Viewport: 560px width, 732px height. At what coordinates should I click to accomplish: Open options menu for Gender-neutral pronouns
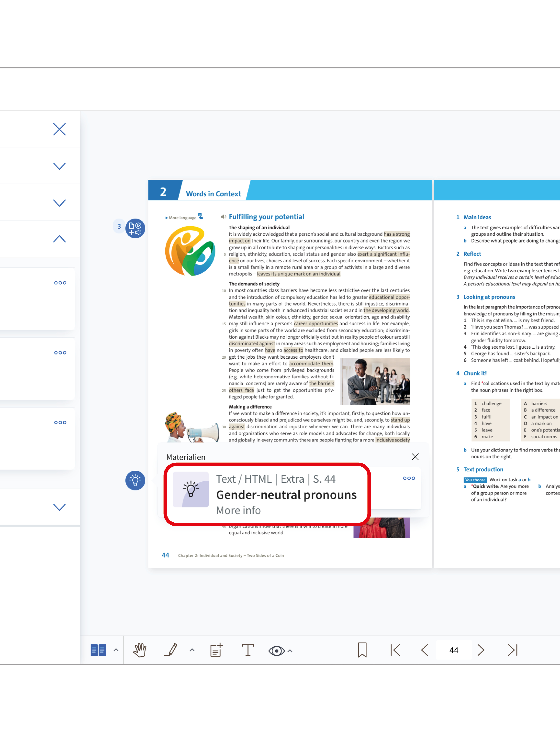(409, 478)
